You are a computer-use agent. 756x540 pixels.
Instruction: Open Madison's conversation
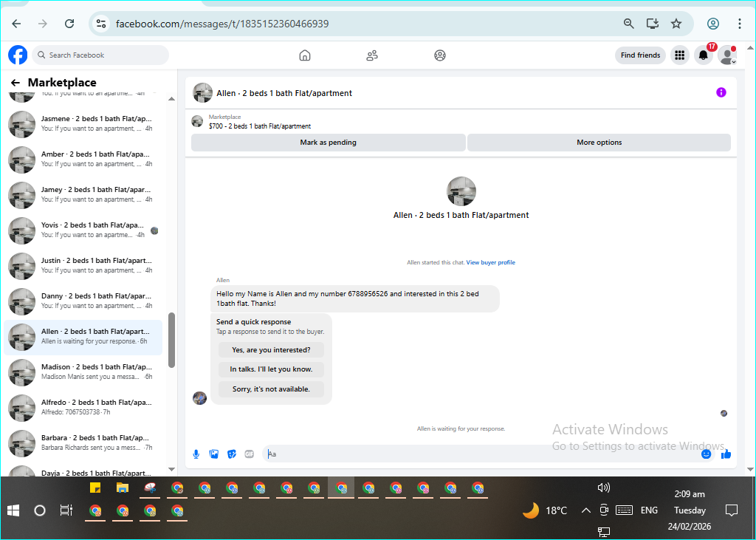83,372
